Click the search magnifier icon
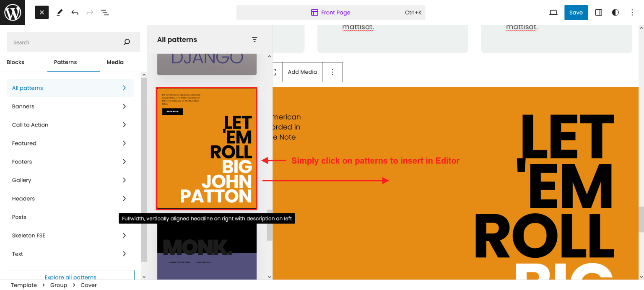This screenshot has width=644, height=290. pyautogui.click(x=127, y=42)
